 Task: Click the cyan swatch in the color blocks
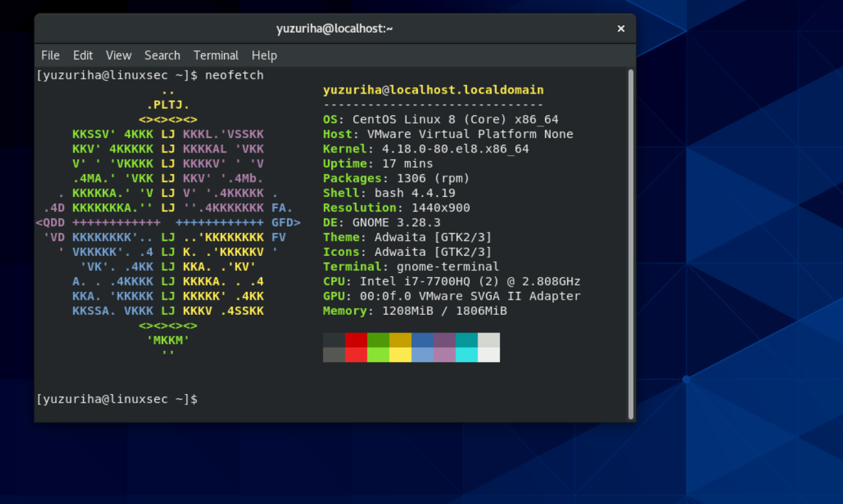pos(467,355)
